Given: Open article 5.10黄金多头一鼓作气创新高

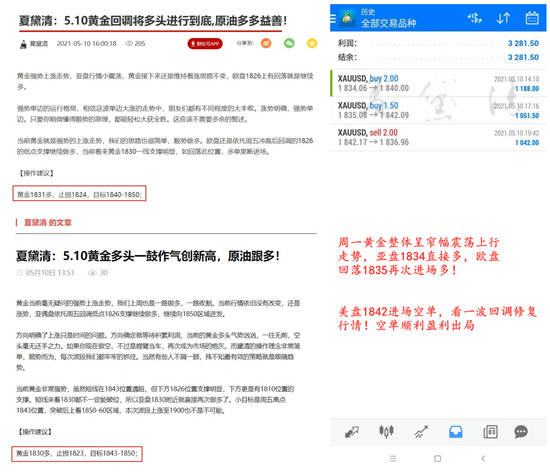Looking at the screenshot, I should point(148,256).
